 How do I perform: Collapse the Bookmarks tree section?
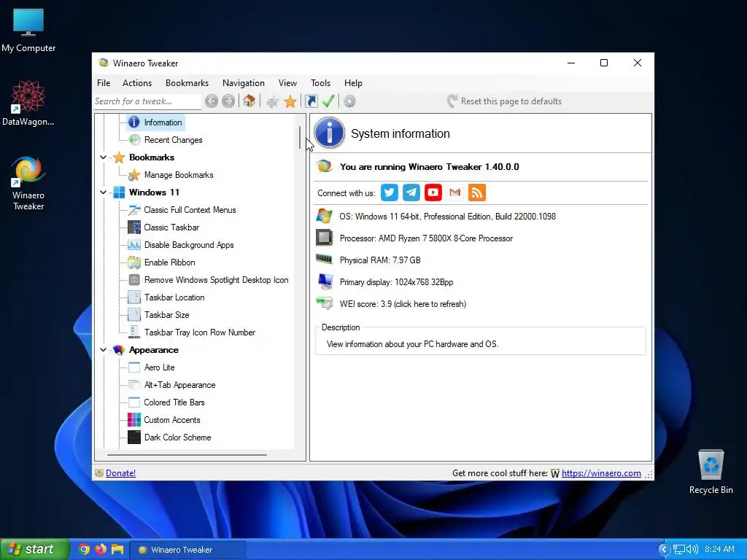[x=103, y=157]
